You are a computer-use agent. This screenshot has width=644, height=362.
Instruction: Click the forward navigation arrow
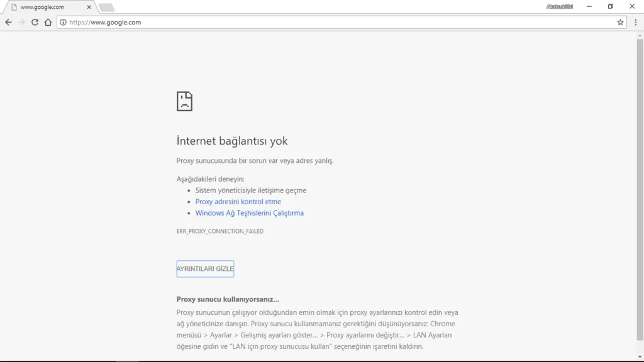(x=22, y=22)
